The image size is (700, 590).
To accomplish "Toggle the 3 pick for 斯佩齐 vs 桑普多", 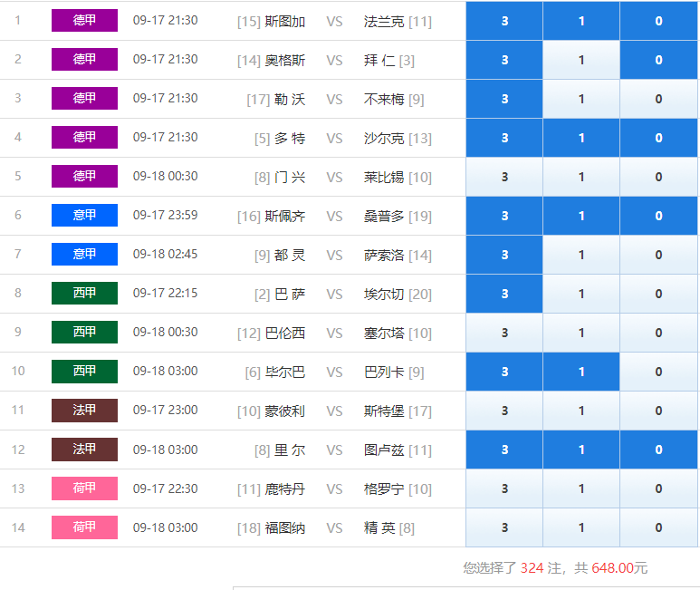I will [504, 216].
